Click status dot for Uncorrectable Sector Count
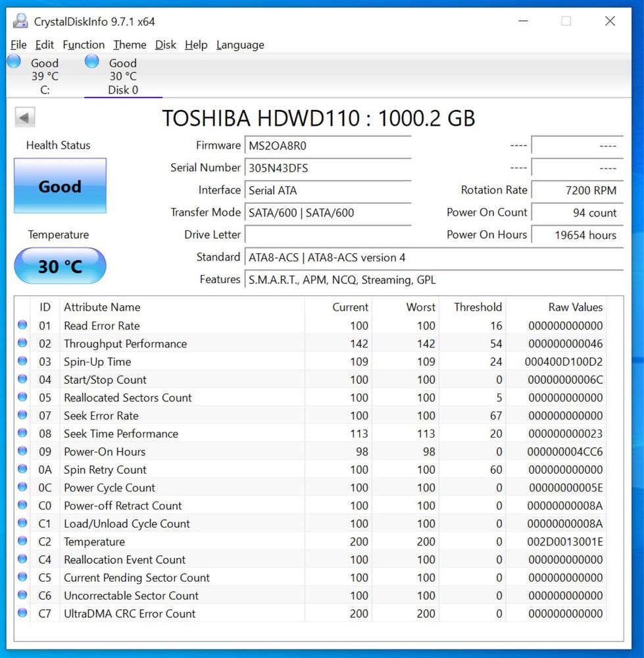This screenshot has width=644, height=658. [x=22, y=595]
